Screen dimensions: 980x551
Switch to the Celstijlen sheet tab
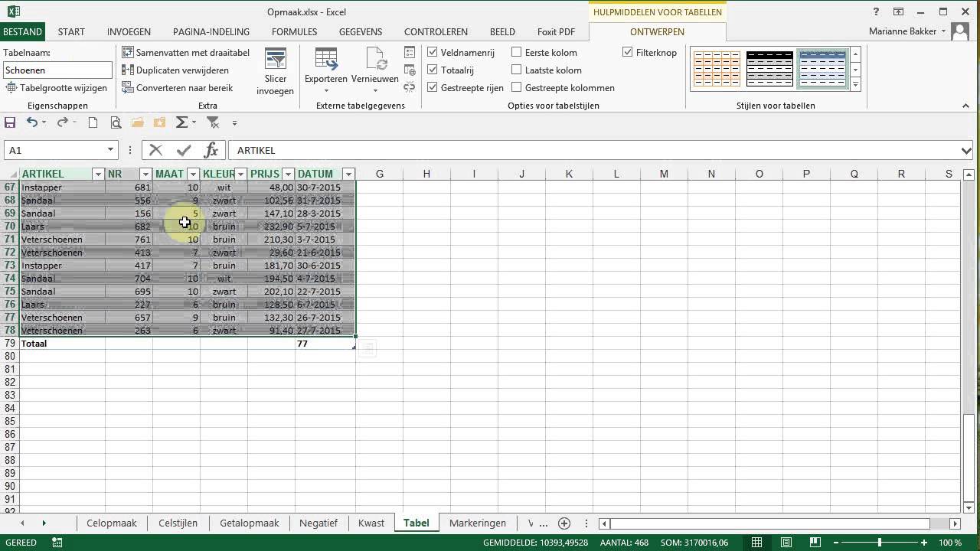coord(178,523)
